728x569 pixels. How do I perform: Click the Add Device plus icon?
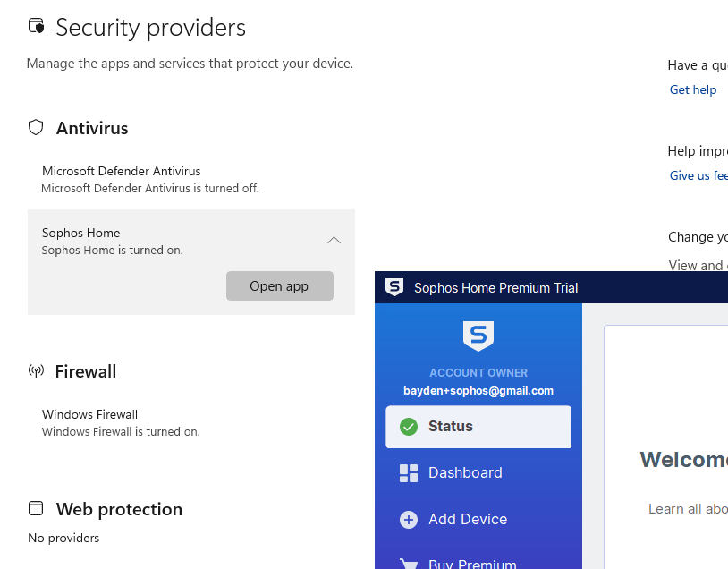click(409, 519)
